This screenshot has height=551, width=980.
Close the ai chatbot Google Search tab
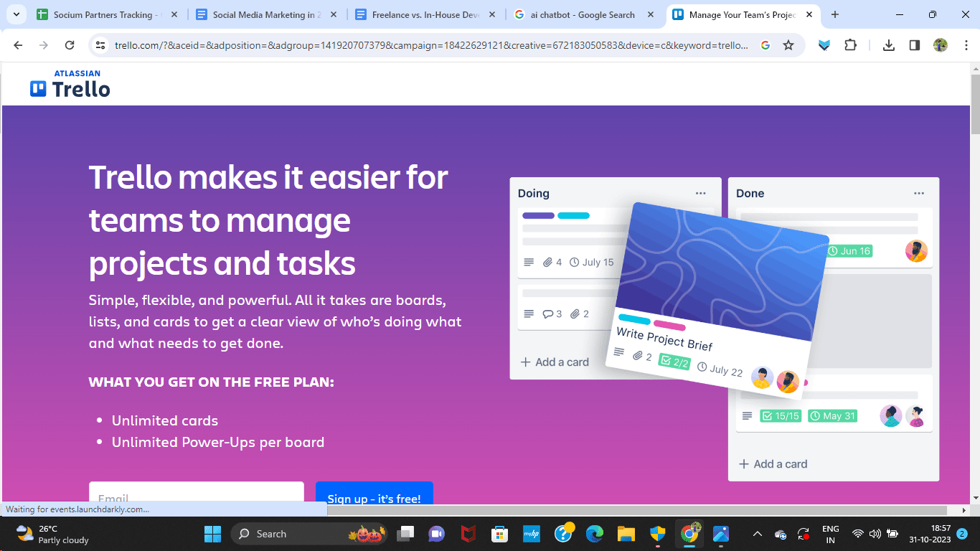(x=650, y=14)
